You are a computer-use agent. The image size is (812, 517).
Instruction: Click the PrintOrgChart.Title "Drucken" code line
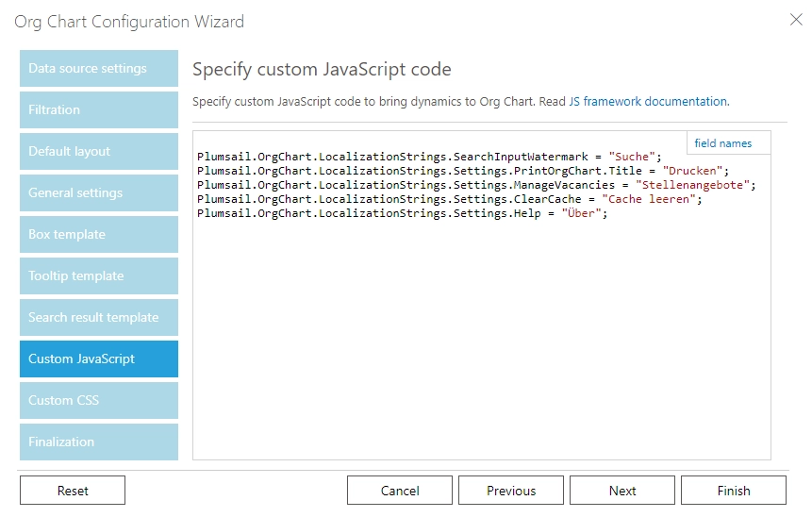(x=463, y=171)
